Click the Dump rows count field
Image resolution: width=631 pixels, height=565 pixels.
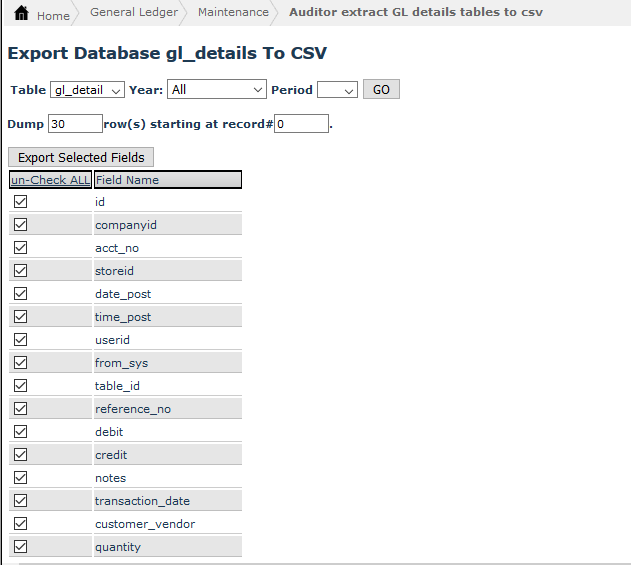pos(75,124)
